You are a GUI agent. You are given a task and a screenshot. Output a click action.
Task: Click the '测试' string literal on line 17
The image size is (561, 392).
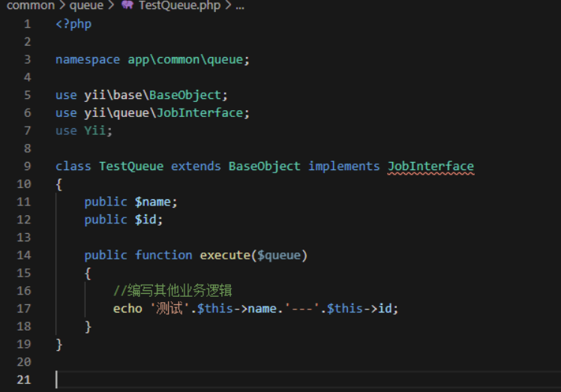pyautogui.click(x=169, y=308)
